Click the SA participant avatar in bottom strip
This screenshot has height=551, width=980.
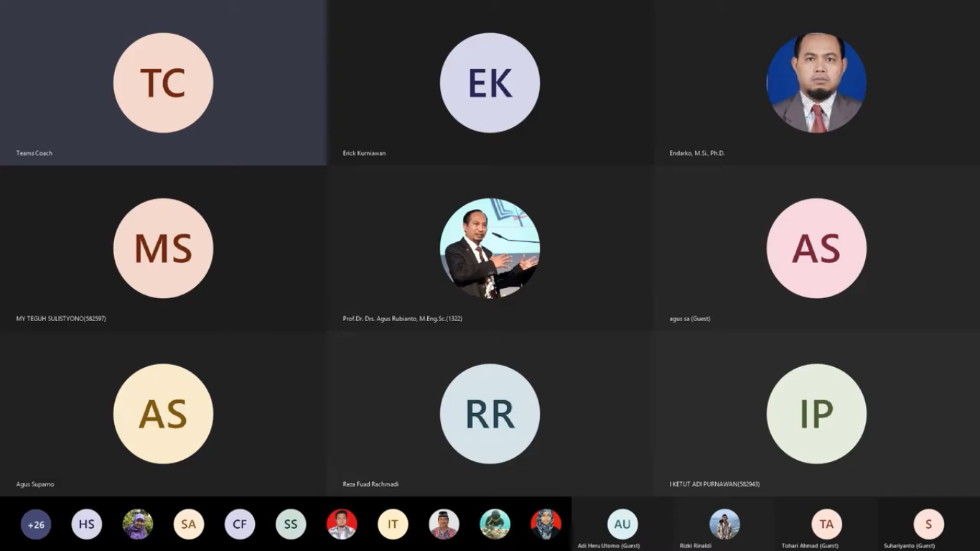[189, 524]
